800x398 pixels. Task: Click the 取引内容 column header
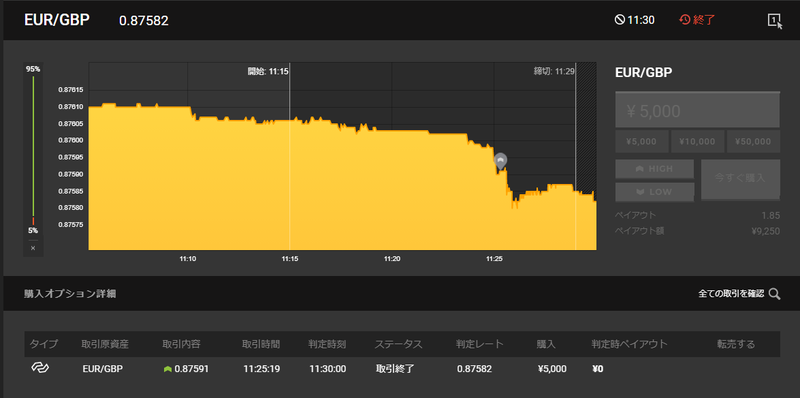(181, 344)
